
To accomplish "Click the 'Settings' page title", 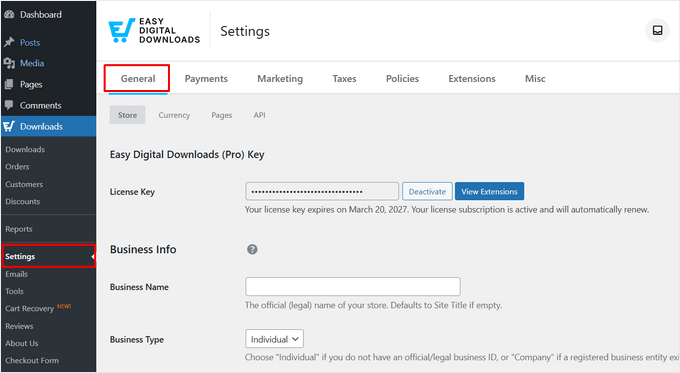I will 245,31.
